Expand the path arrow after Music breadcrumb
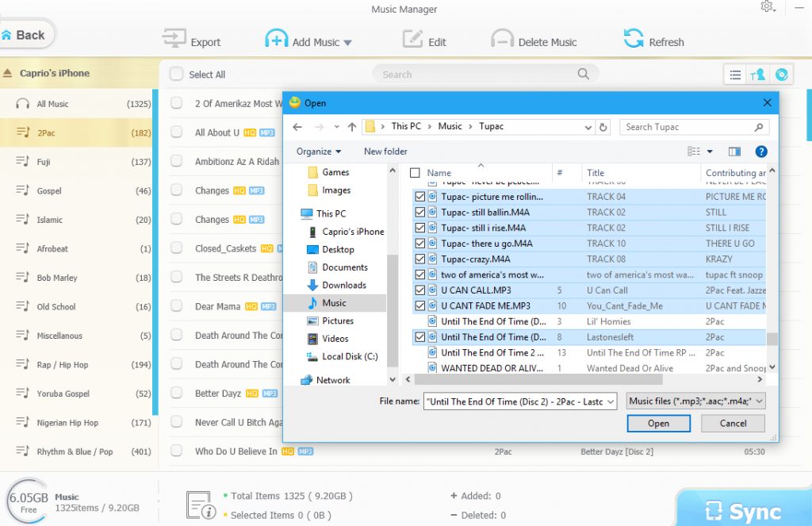 click(471, 126)
